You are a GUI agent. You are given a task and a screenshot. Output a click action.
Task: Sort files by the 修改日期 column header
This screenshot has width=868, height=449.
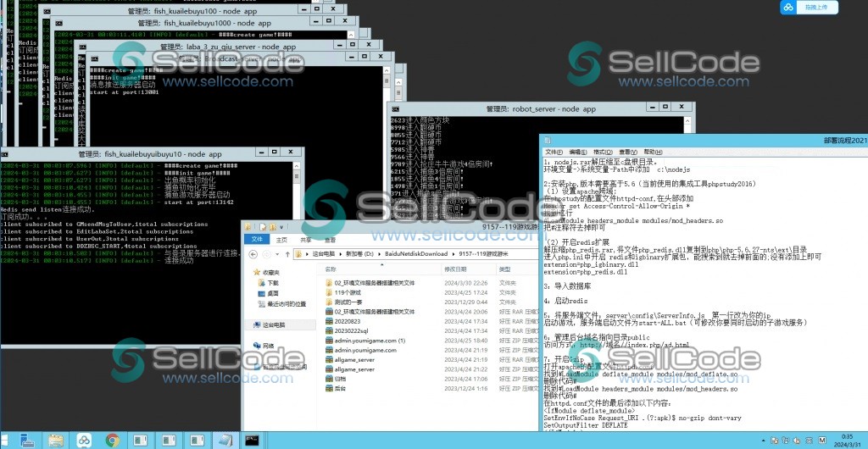[455, 269]
